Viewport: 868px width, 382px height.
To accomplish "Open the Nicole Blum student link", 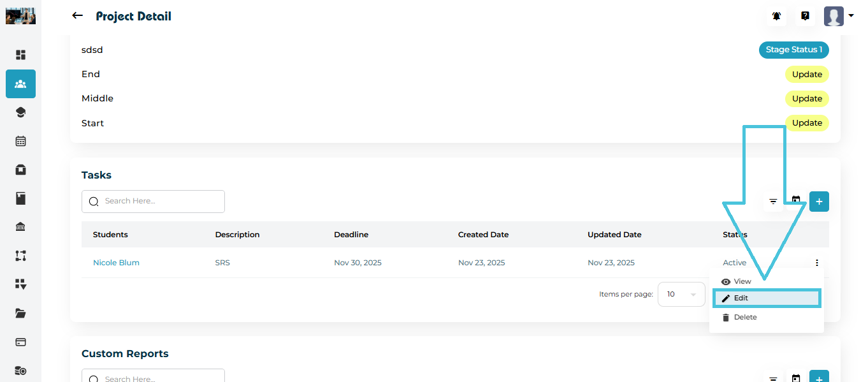I will click(116, 263).
